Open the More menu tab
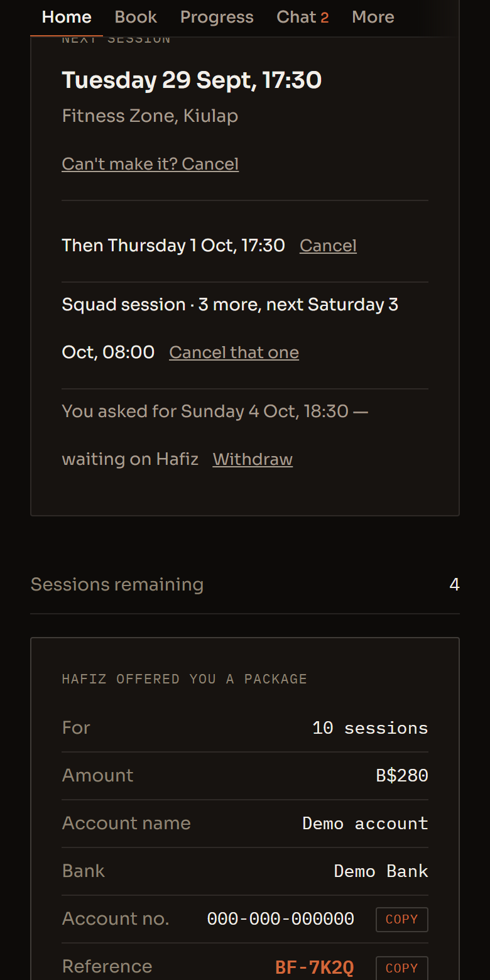The height and width of the screenshot is (980, 490). pyautogui.click(x=373, y=17)
